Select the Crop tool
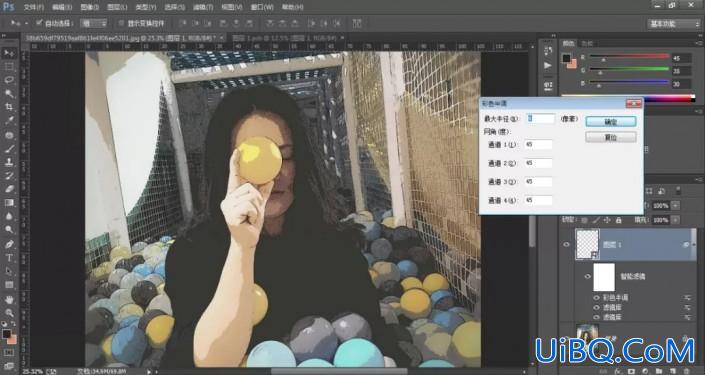This screenshot has height=375, width=705. (x=9, y=107)
